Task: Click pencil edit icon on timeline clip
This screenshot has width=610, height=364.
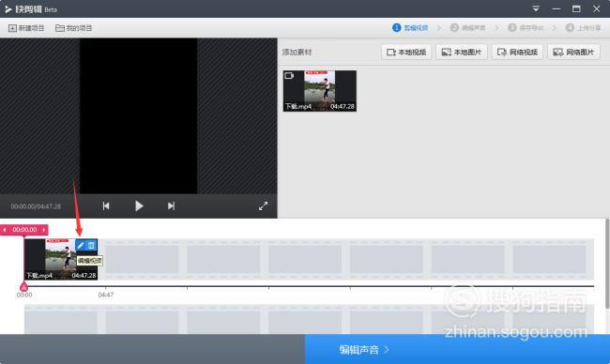Action: click(x=81, y=246)
